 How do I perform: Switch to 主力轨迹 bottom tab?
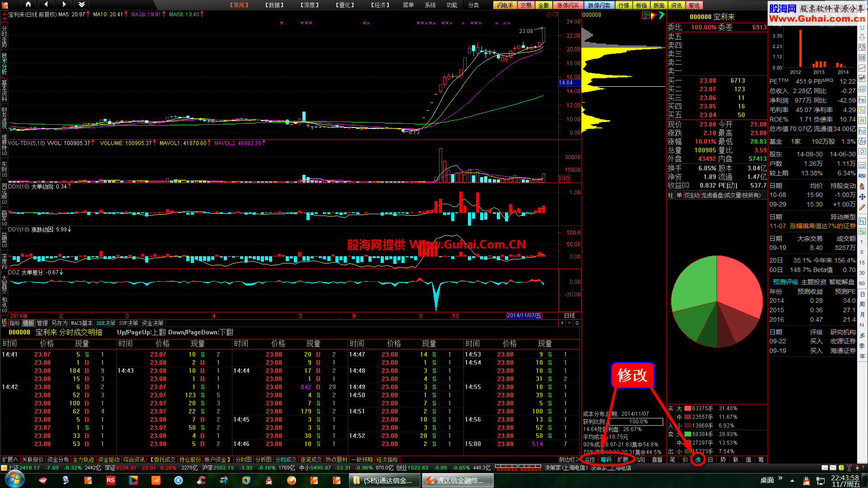pyautogui.click(x=84, y=460)
